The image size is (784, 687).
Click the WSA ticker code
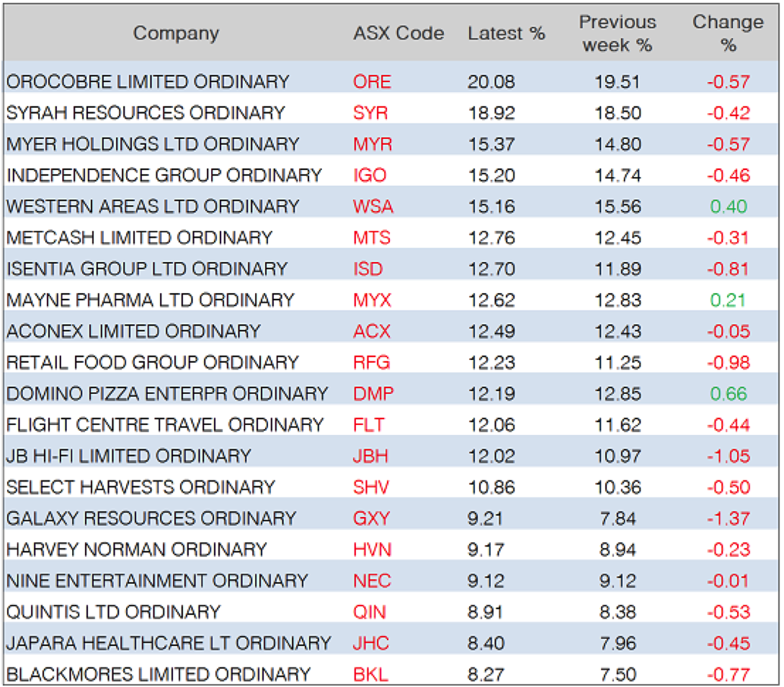(x=373, y=207)
